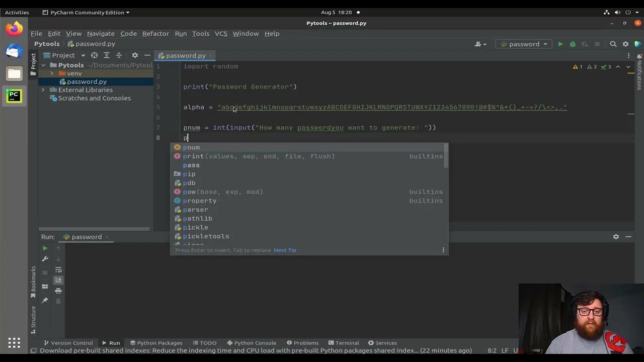Image resolution: width=644 pixels, height=362 pixels.
Task: Click the green Run button in top toolbar
Action: [x=560, y=44]
